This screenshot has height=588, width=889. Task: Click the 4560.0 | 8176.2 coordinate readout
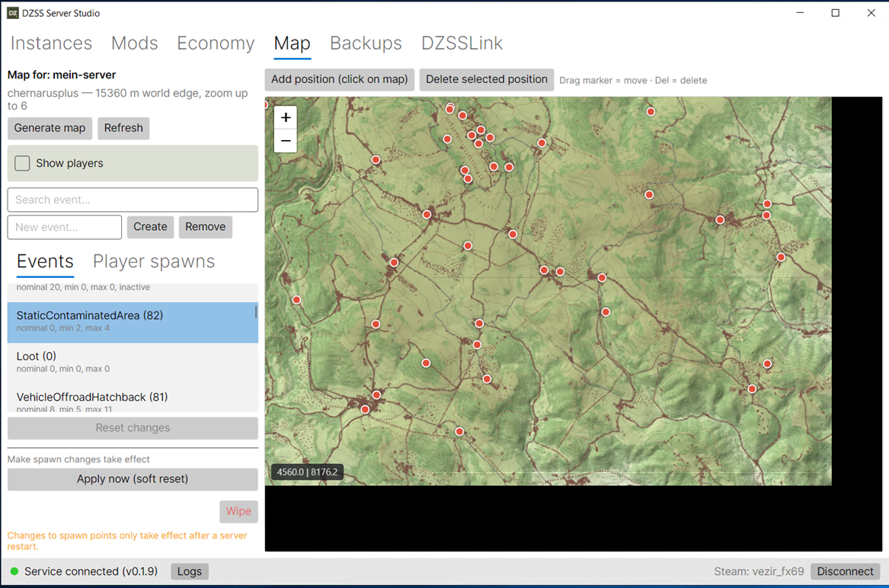pos(307,471)
